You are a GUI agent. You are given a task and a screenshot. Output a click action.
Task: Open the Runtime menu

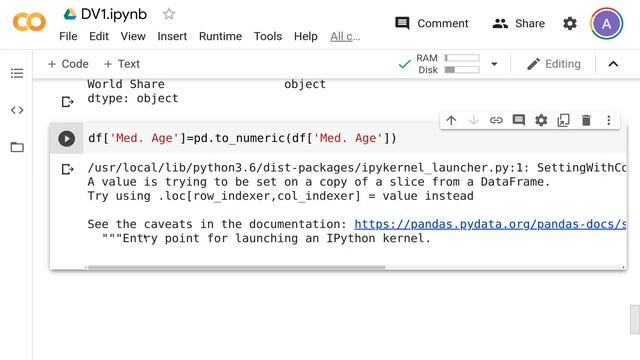coord(220,36)
